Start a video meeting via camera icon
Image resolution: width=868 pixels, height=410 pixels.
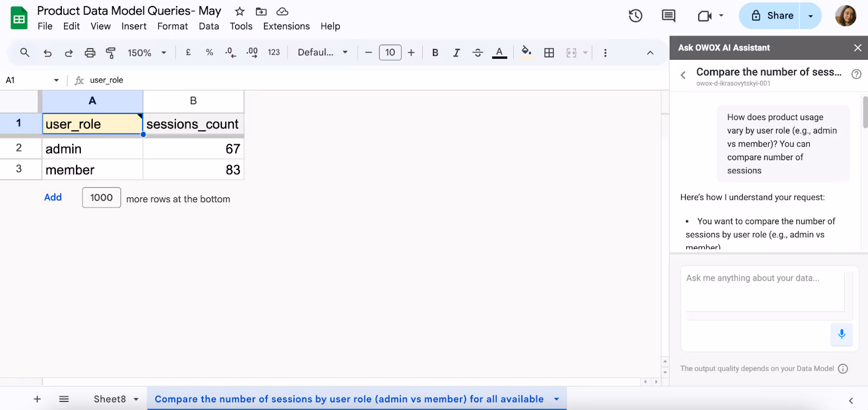click(704, 16)
